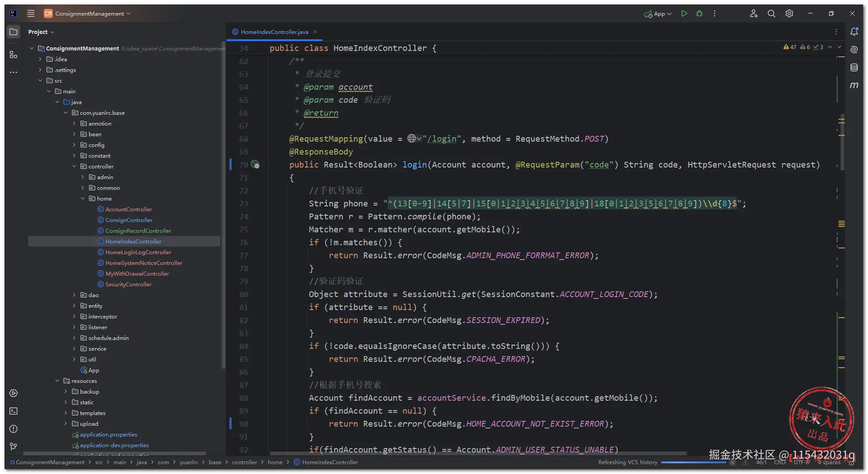This screenshot has height=474, width=868.
Task: Click the Run App play icon
Action: pyautogui.click(x=684, y=14)
